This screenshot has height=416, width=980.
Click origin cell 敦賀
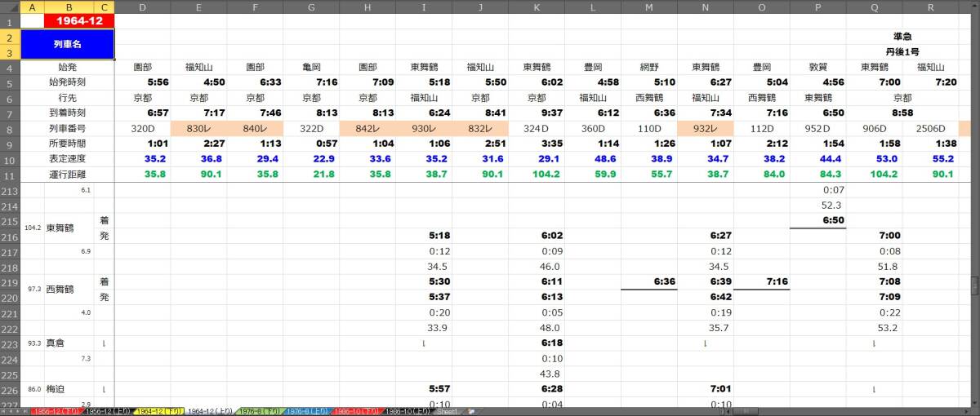point(818,67)
